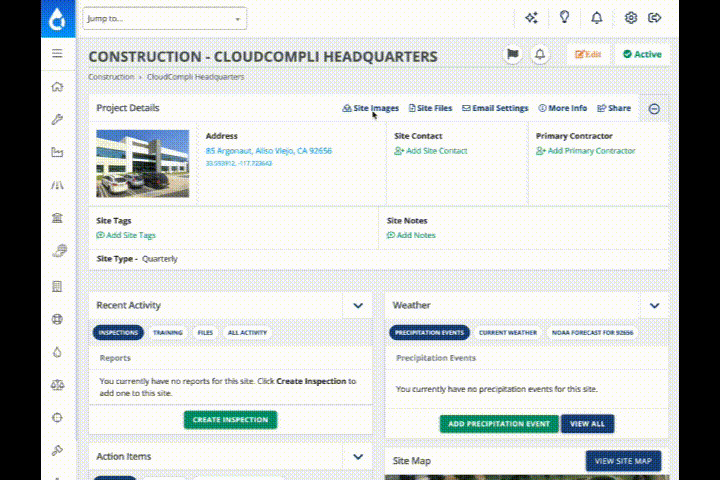Open the road icon in sidebar
This screenshot has height=480, width=720.
click(x=57, y=185)
